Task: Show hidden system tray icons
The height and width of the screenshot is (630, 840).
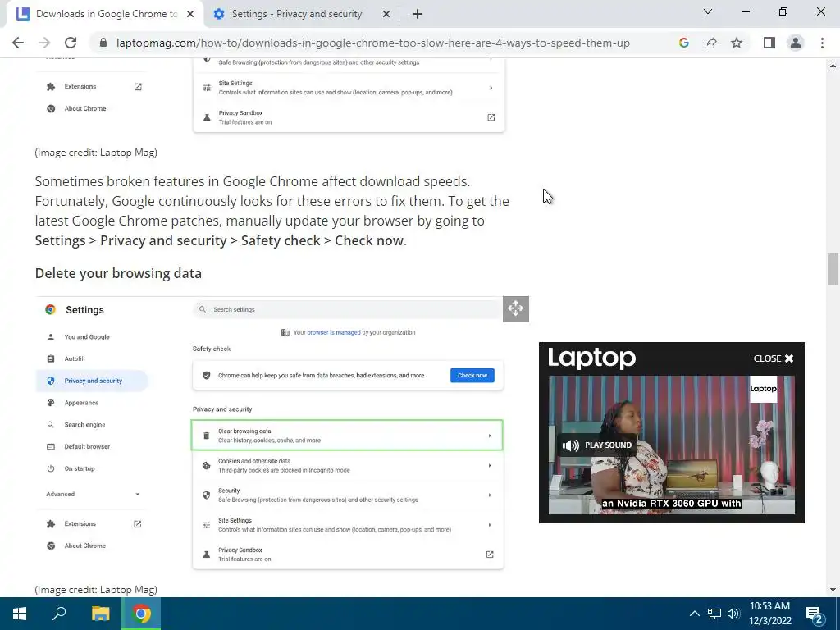Action: point(694,614)
